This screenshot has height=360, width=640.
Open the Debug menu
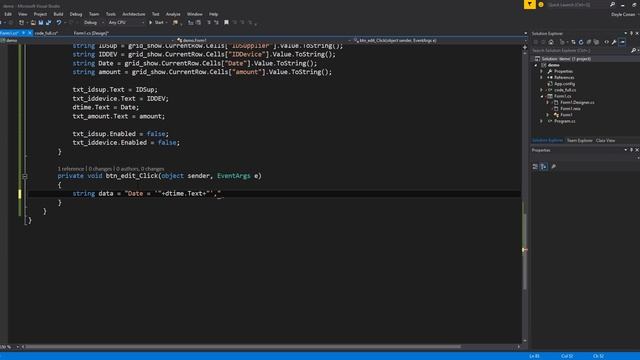pos(76,14)
